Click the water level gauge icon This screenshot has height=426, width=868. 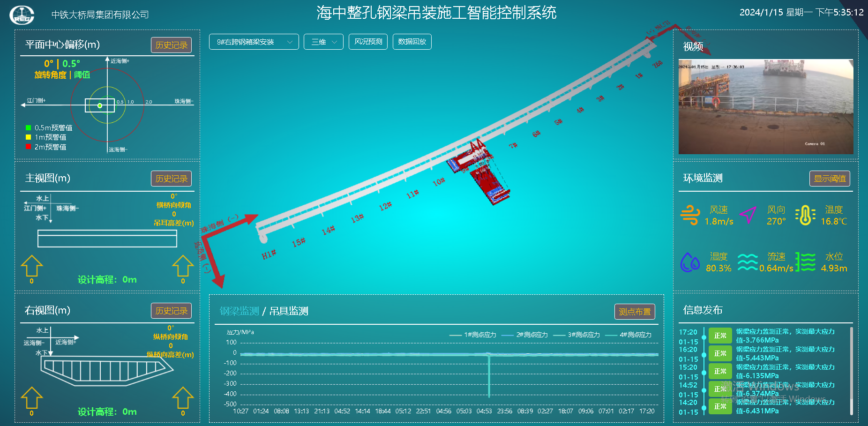coord(805,262)
